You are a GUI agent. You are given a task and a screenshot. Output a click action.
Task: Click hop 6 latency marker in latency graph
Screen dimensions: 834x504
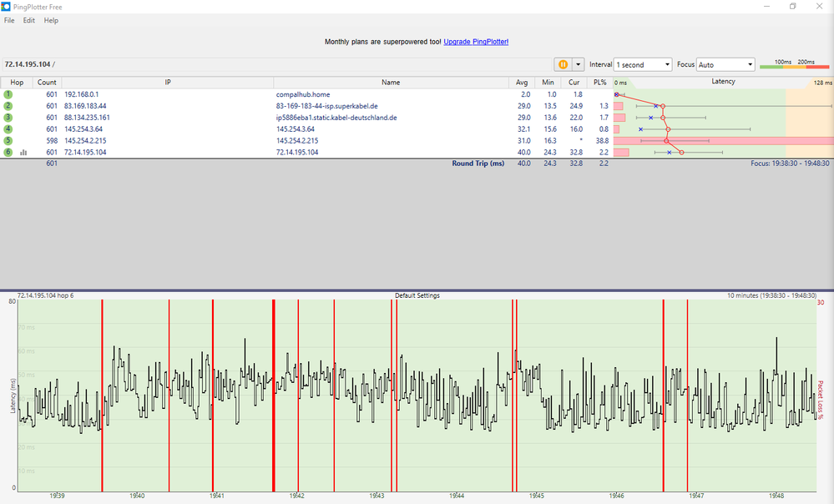pos(681,153)
